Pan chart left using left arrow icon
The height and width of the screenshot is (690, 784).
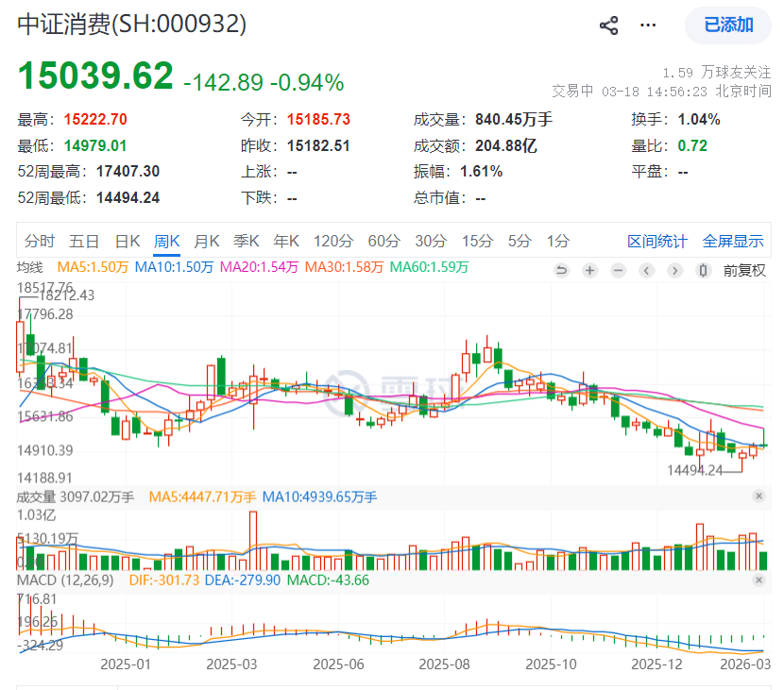tap(646, 270)
